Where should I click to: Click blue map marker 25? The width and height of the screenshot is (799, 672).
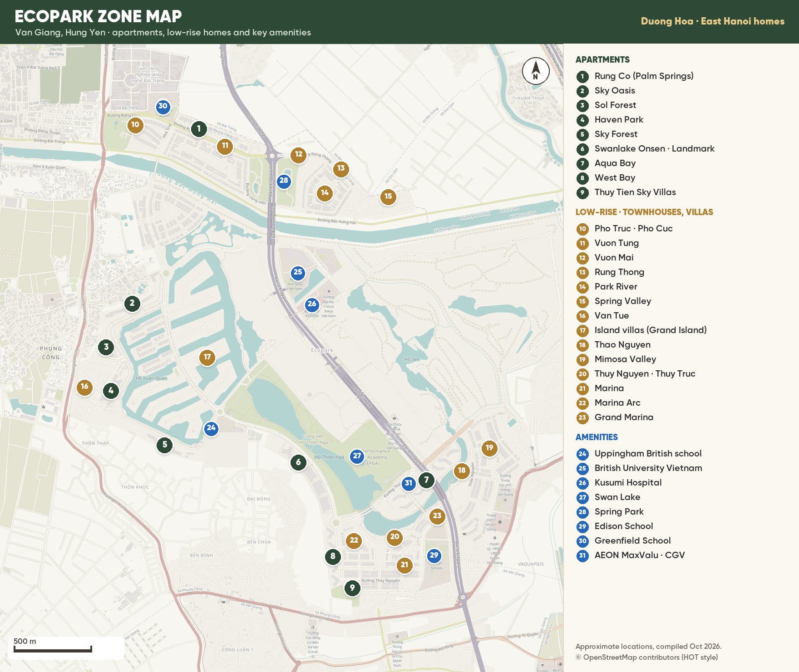[x=298, y=272]
